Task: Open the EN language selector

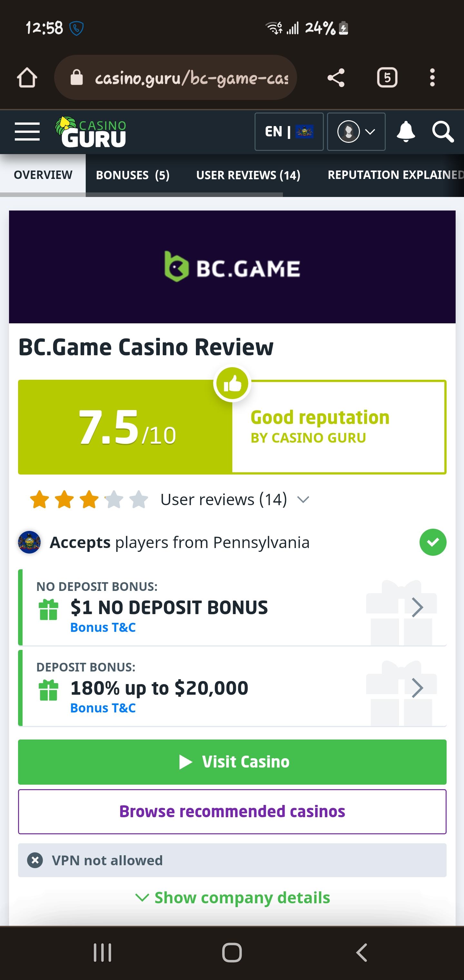Action: 289,132
